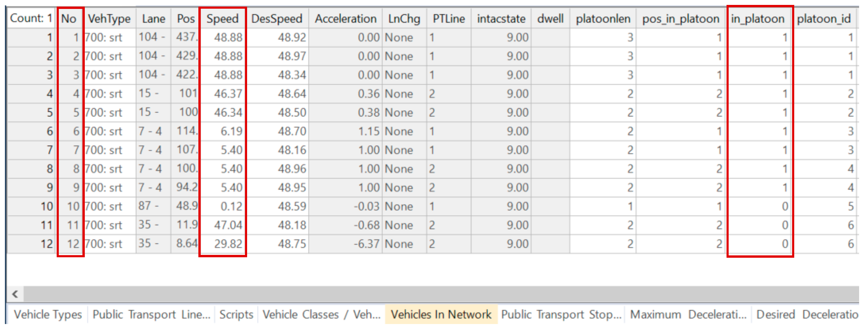Switch to the Vehicle Types tab
This screenshot has height=332, width=868.
point(48,314)
